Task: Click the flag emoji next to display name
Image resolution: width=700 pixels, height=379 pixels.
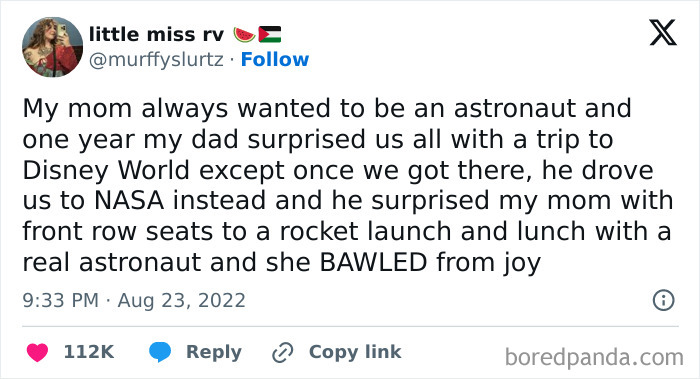Action: click(x=270, y=34)
